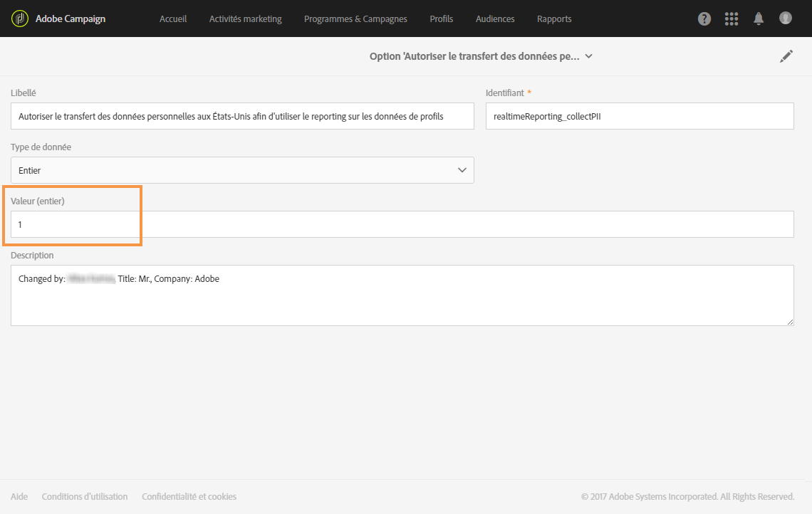812x514 pixels.
Task: Go to the Accueil menu
Action: (x=173, y=19)
